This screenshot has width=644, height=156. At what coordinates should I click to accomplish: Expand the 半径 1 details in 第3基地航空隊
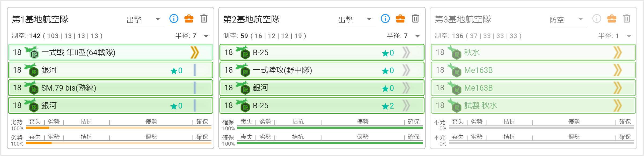click(x=629, y=36)
